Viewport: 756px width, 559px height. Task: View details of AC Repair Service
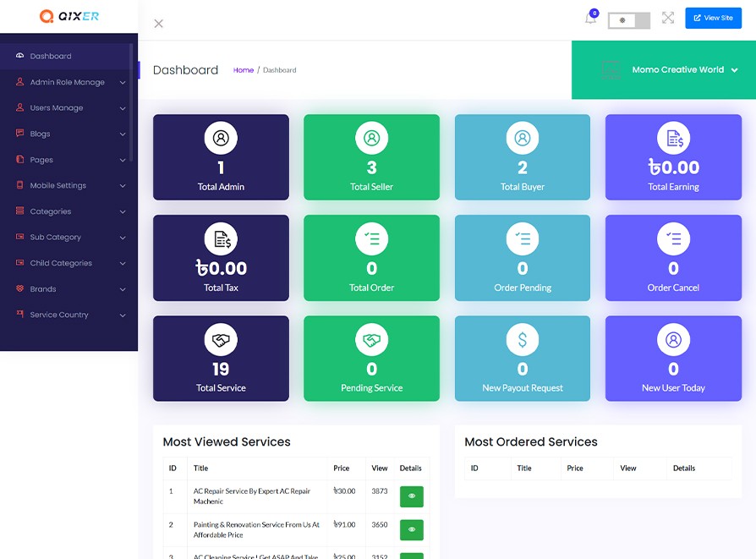pyautogui.click(x=411, y=496)
